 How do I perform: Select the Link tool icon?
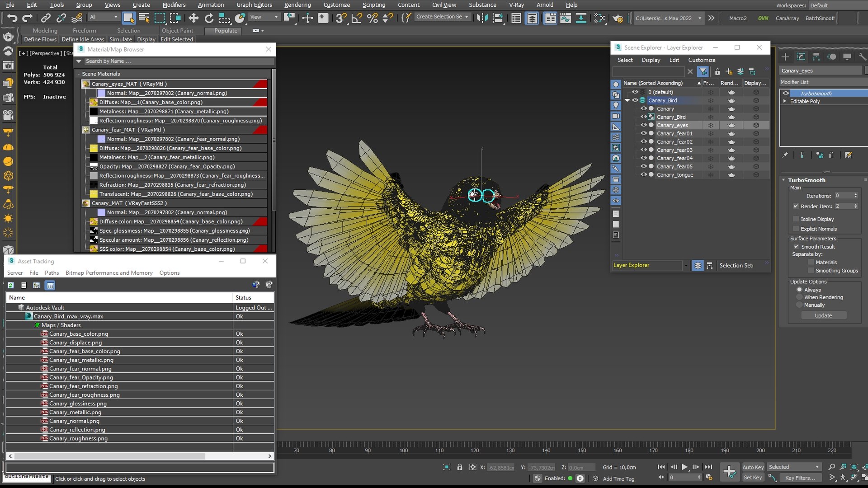46,18
